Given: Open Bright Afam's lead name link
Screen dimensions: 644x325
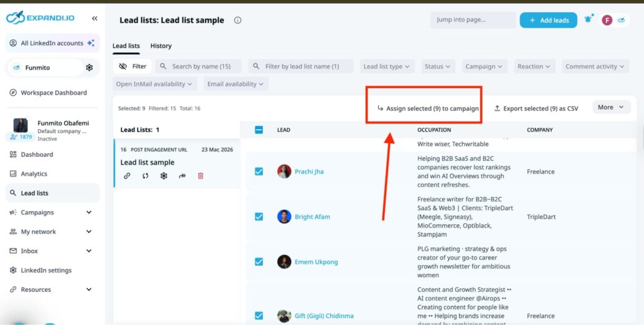Looking at the screenshot, I should click(312, 217).
